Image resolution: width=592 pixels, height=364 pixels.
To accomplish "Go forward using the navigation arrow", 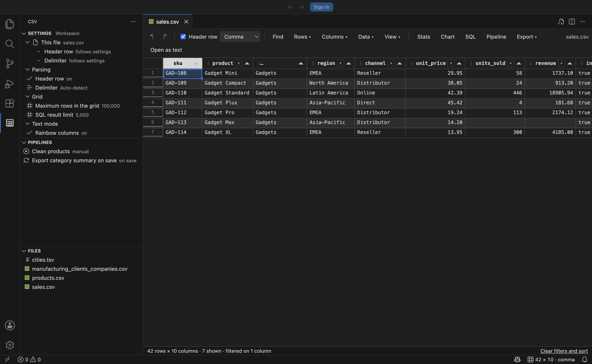I will pyautogui.click(x=301, y=7).
